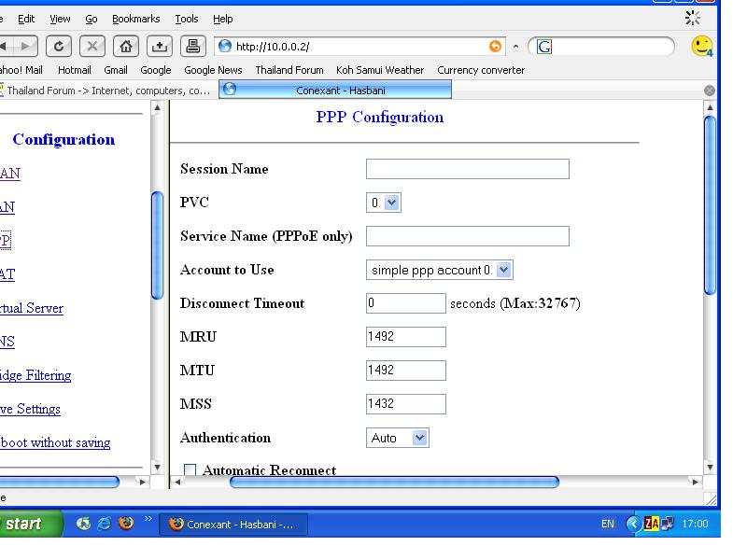The height and width of the screenshot is (560, 747).
Task: Click the new tab toolbar icon
Action: pos(159,47)
